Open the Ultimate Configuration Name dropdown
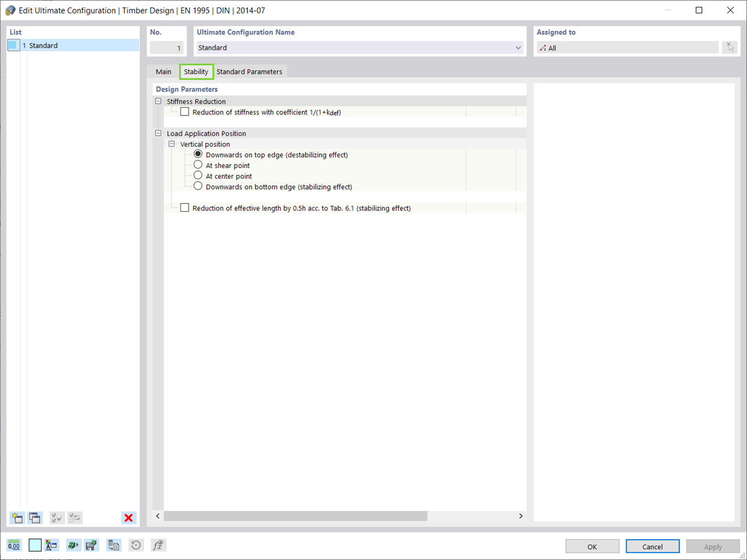747x560 pixels. pos(518,48)
